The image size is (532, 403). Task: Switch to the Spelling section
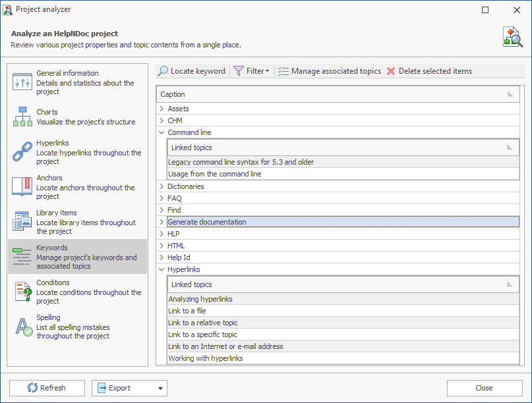pos(77,327)
